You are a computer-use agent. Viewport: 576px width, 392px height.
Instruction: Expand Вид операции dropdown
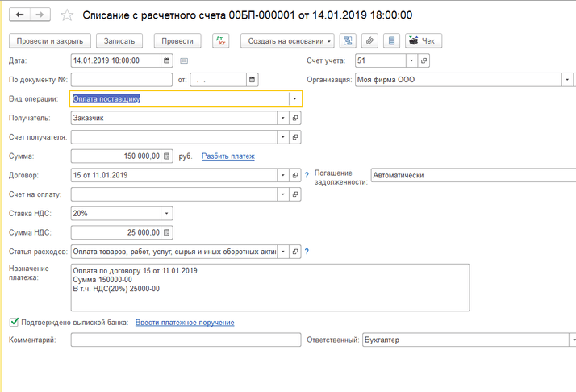click(295, 99)
